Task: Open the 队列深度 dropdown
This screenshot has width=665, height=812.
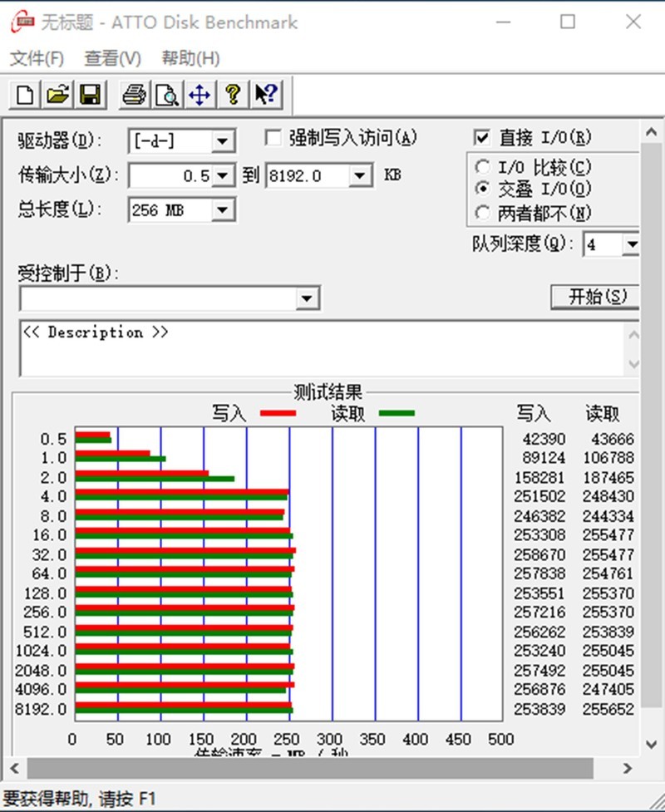Action: pos(633,244)
